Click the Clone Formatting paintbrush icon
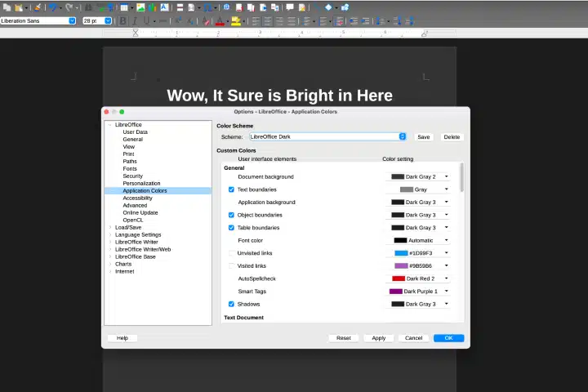This screenshot has height=392, width=588. (x=37, y=7)
